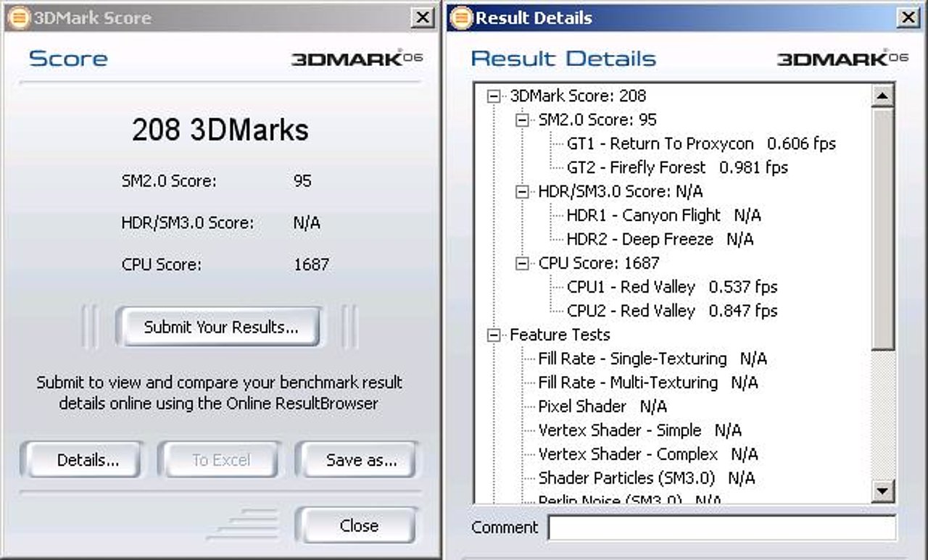Click the Close button in Score window
This screenshot has height=560, width=928.
click(359, 525)
